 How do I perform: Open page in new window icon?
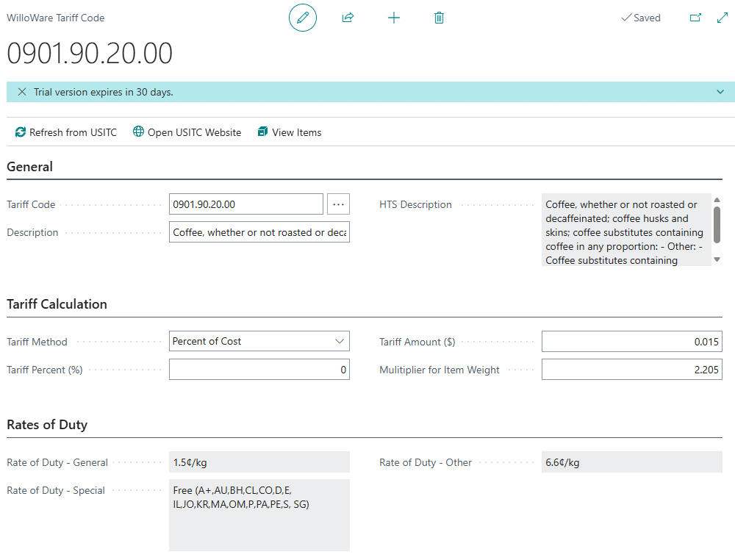point(695,18)
